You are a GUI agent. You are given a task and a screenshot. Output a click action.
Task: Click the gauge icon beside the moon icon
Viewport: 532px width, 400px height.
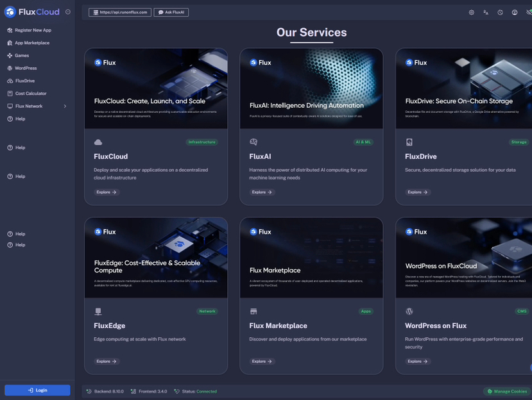515,12
